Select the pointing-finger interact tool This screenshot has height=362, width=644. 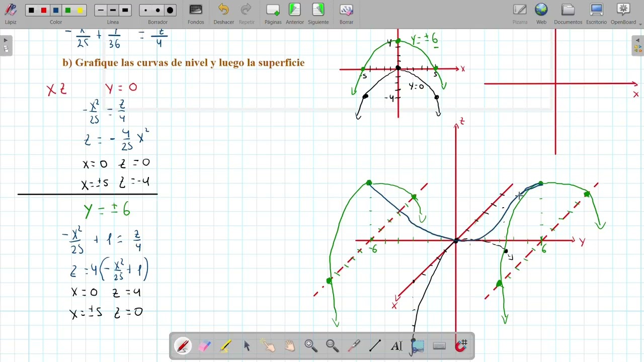tap(268, 346)
